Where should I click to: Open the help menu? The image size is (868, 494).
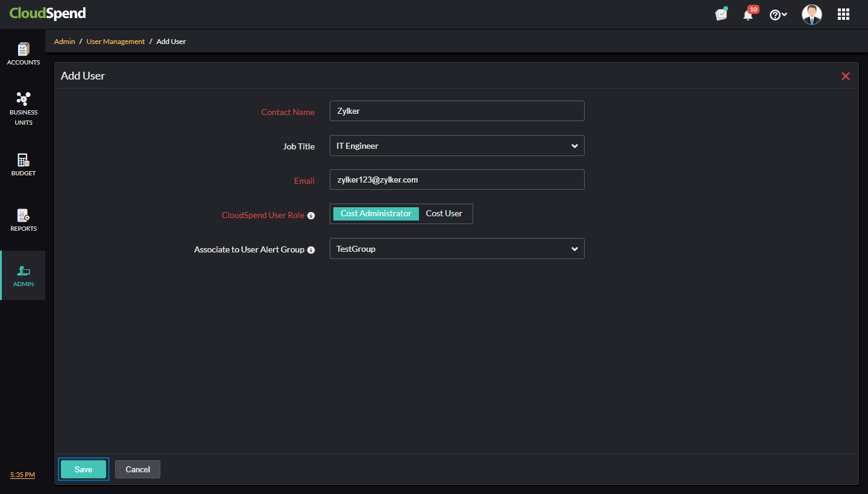tap(778, 14)
